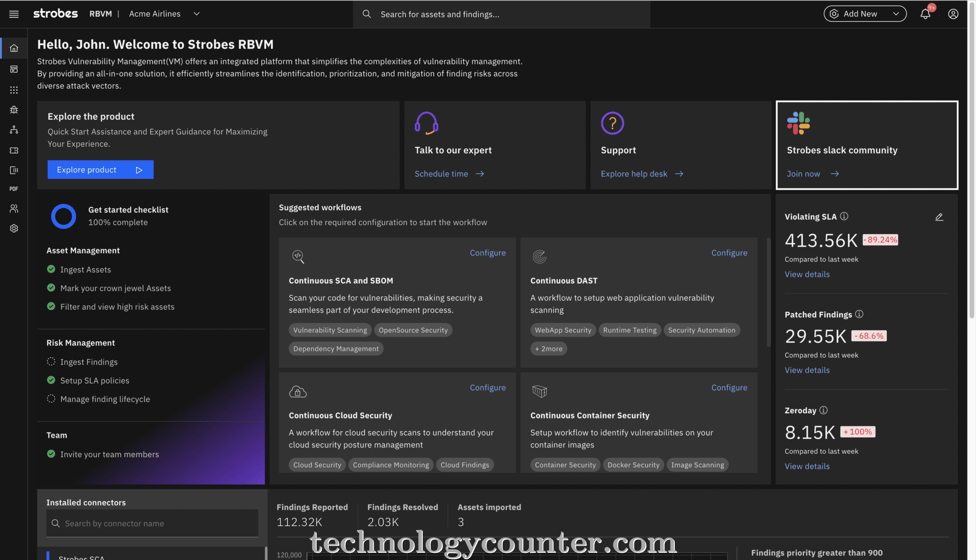This screenshot has height=560, width=976.
Task: Open the PDF reports sidebar icon
Action: (x=14, y=189)
